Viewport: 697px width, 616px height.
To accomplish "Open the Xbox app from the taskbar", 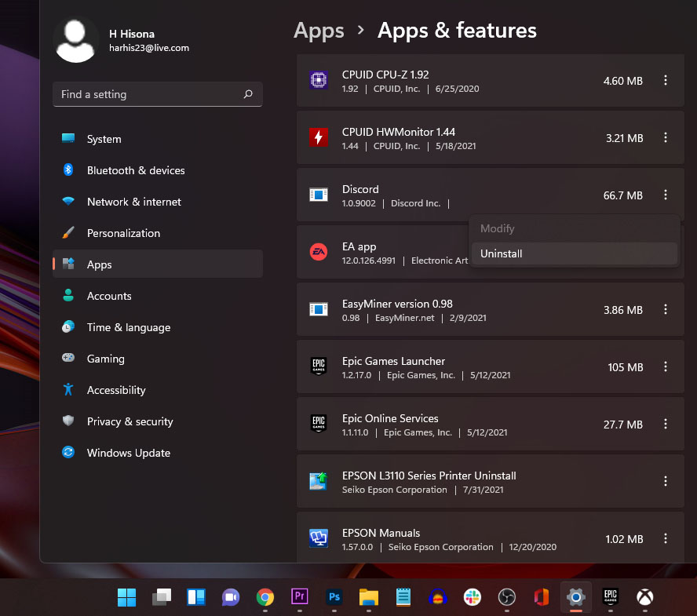I will 645,597.
